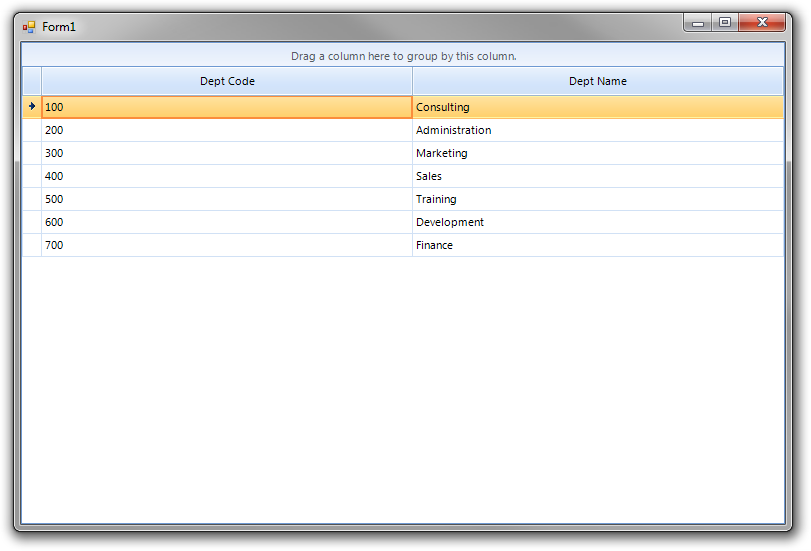The height and width of the screenshot is (551, 811).
Task: Select the cell containing 700
Action: click(x=227, y=245)
